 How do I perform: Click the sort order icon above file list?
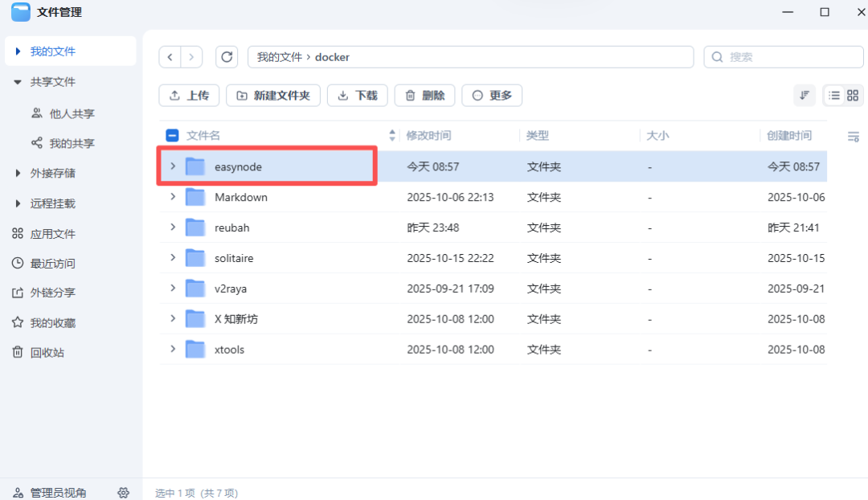(805, 95)
